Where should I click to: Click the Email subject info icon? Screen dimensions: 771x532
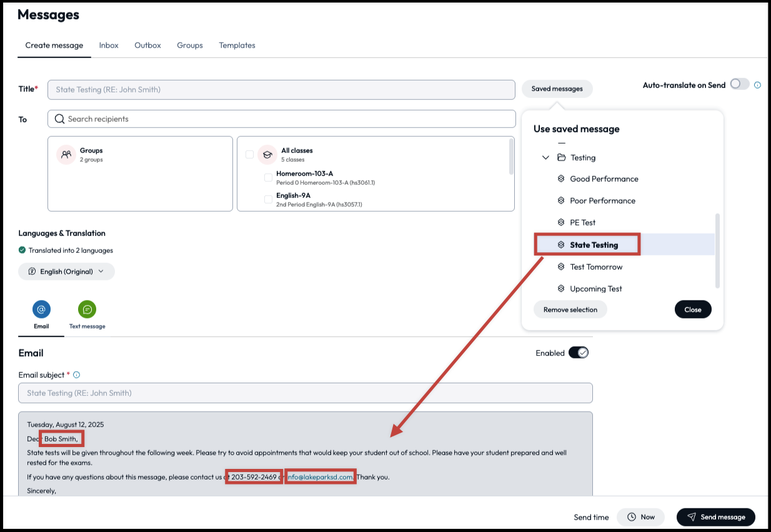pyautogui.click(x=77, y=375)
